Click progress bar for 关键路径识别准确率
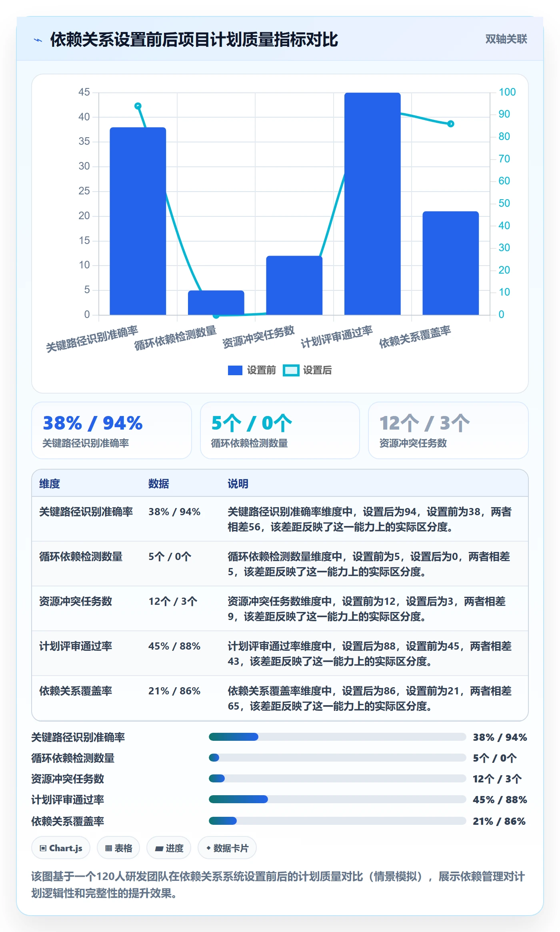This screenshot has width=560, height=932. click(338, 737)
